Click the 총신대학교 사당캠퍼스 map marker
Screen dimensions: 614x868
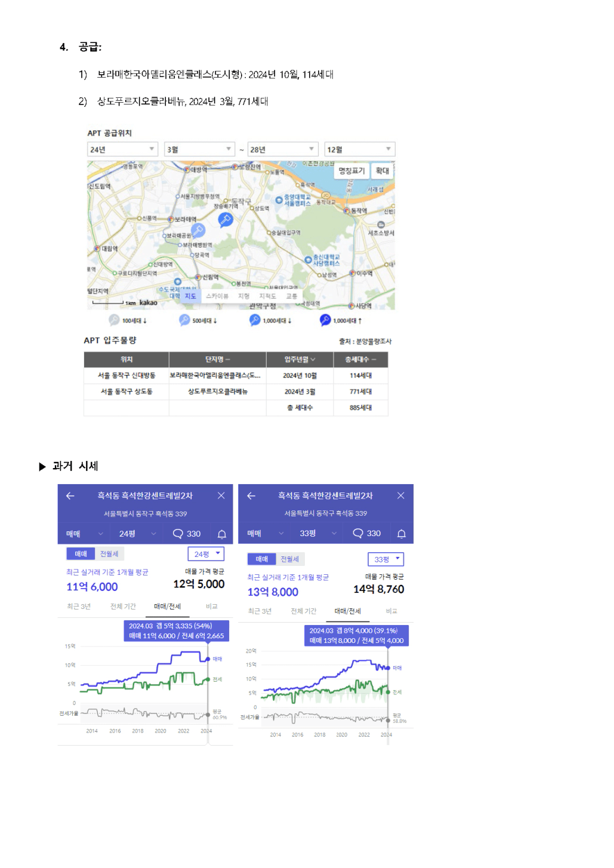tap(308, 260)
